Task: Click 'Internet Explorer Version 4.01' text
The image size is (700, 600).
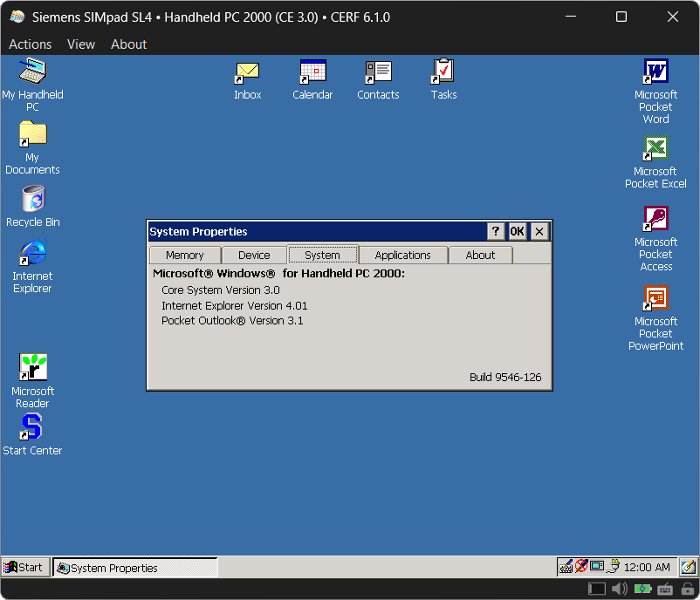Action: coord(235,305)
